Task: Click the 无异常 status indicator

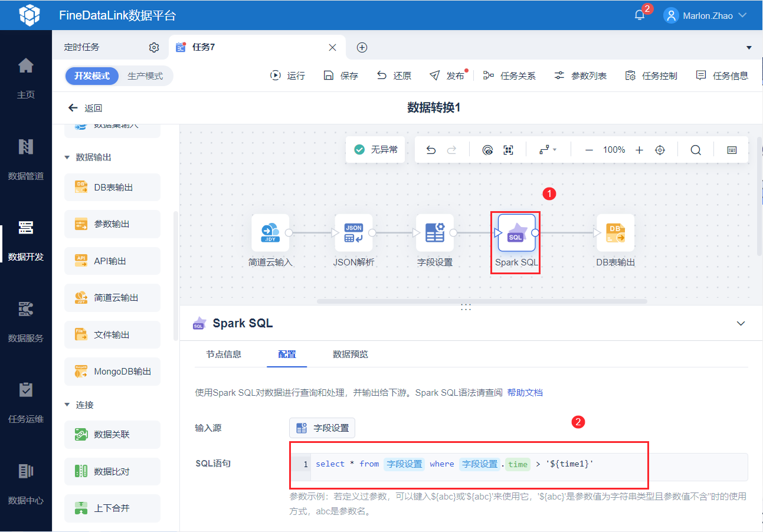Action: point(375,150)
